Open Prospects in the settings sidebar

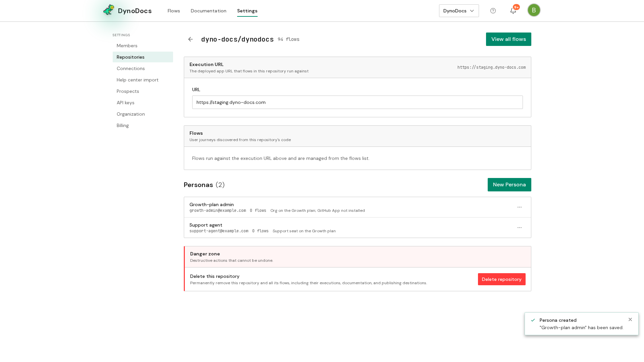point(143,91)
